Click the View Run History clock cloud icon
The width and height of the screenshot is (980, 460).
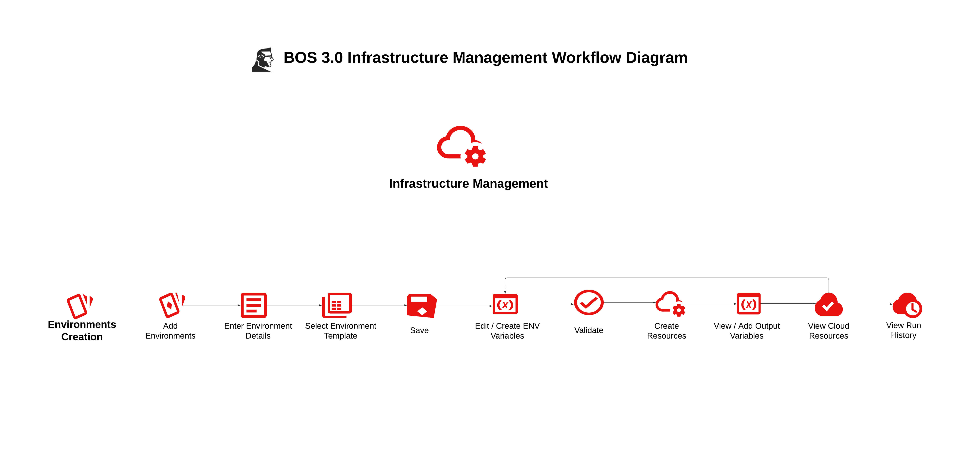click(x=907, y=305)
